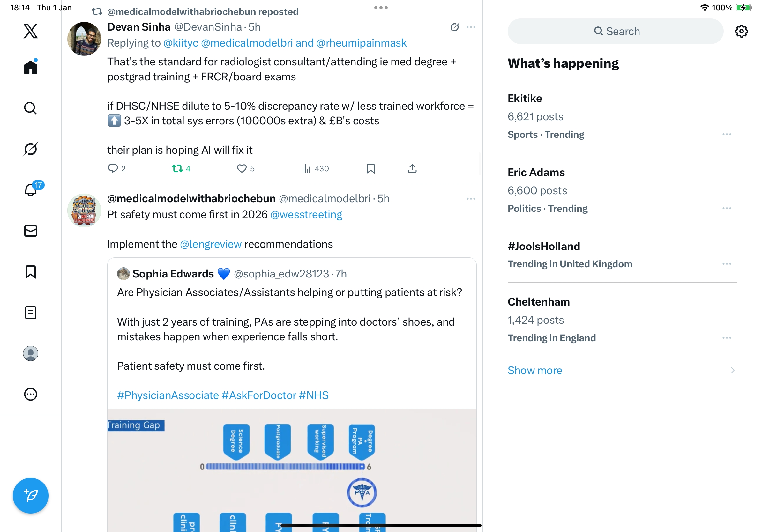Open the @wesstreeting mention link
762x532 pixels.
(x=306, y=215)
